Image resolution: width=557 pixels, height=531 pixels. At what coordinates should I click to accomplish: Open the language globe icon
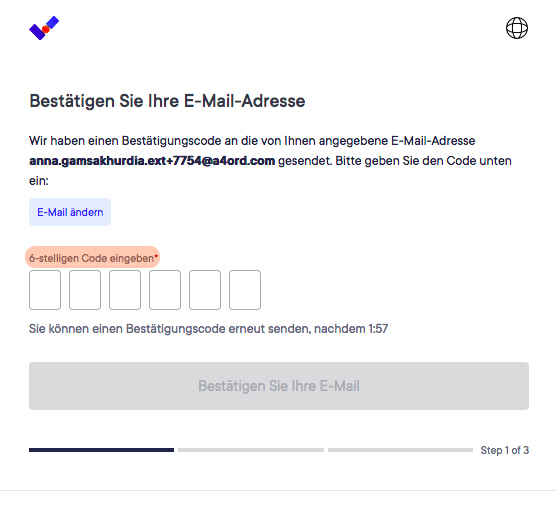pos(517,28)
